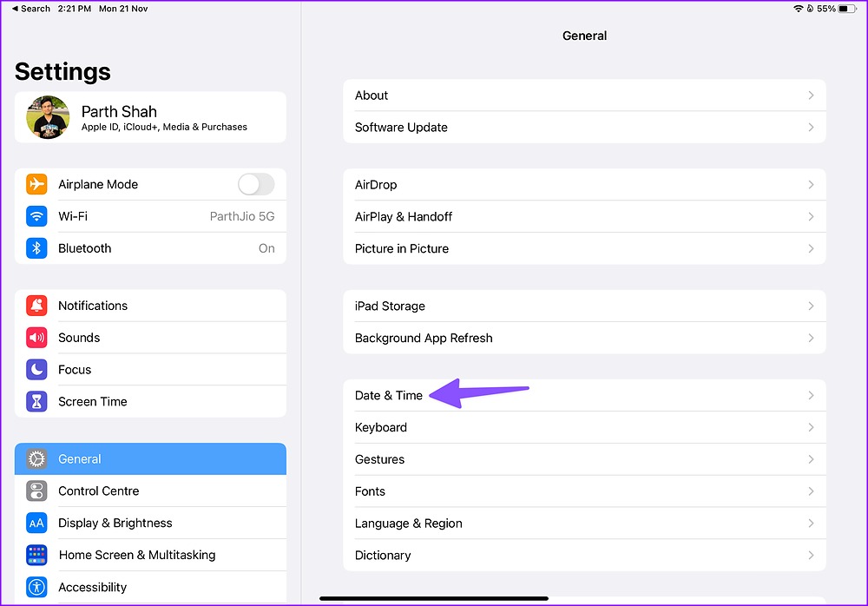Tap the Display & Brightness AA icon
Viewport: 868px width, 606px height.
[36, 523]
